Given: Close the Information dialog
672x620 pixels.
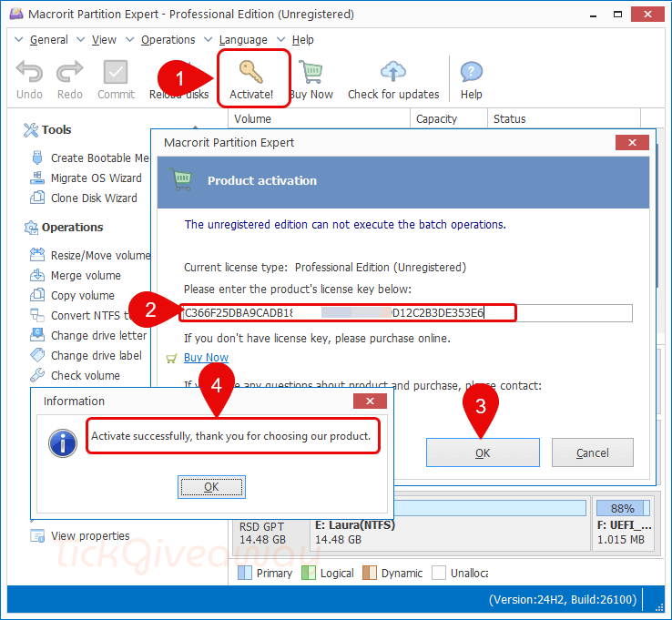Looking at the screenshot, I should 370,401.
